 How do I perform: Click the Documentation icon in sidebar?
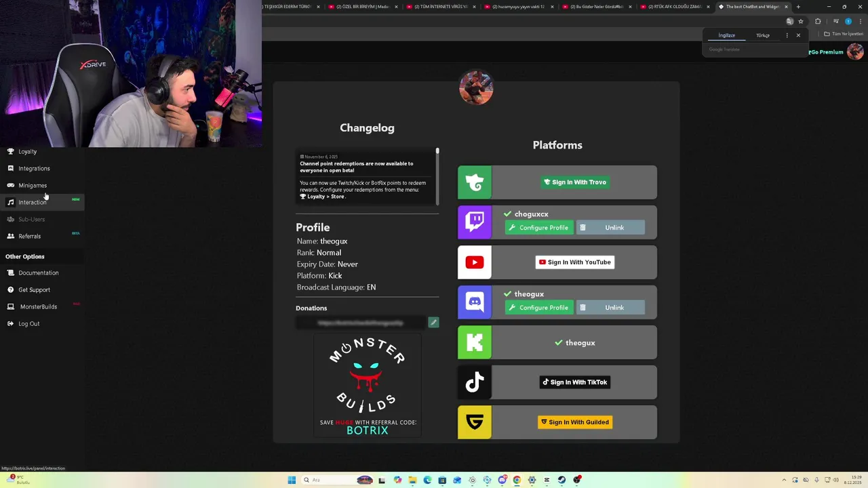coord(10,272)
